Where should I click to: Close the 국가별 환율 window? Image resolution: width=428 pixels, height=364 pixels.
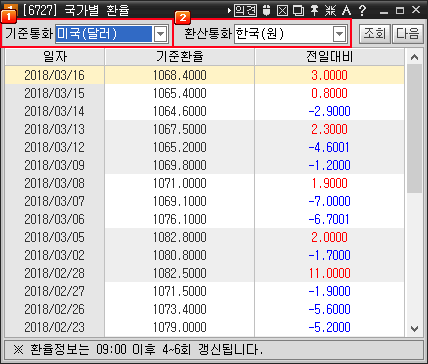tap(416, 10)
